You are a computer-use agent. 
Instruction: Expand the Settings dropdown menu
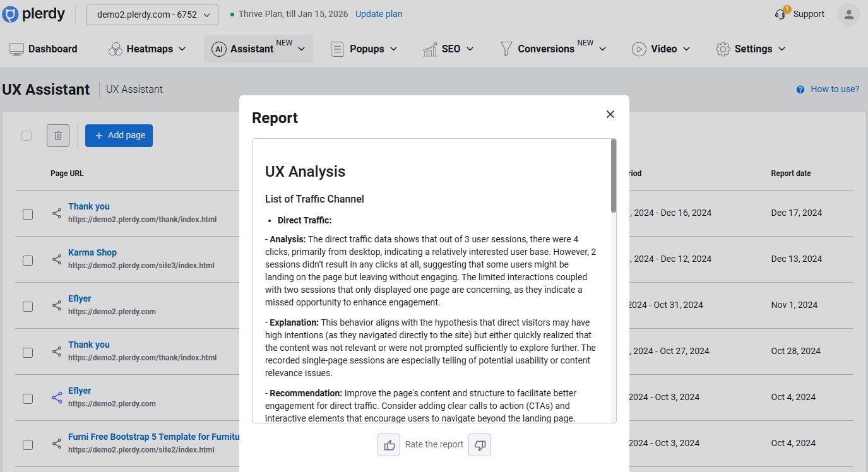[751, 49]
